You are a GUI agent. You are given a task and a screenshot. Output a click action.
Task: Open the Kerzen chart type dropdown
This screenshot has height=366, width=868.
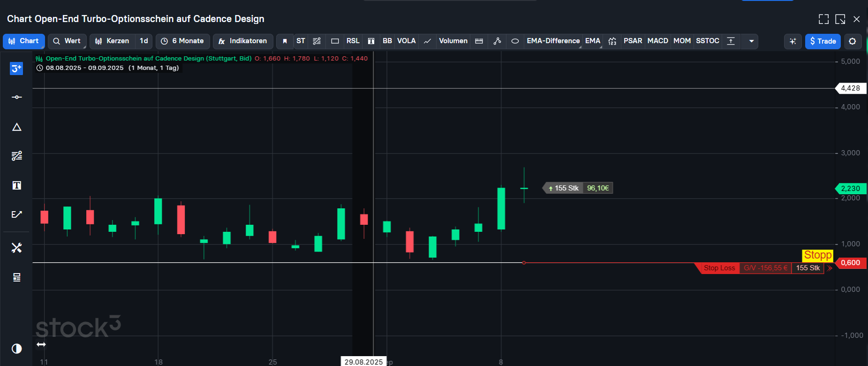click(x=113, y=41)
